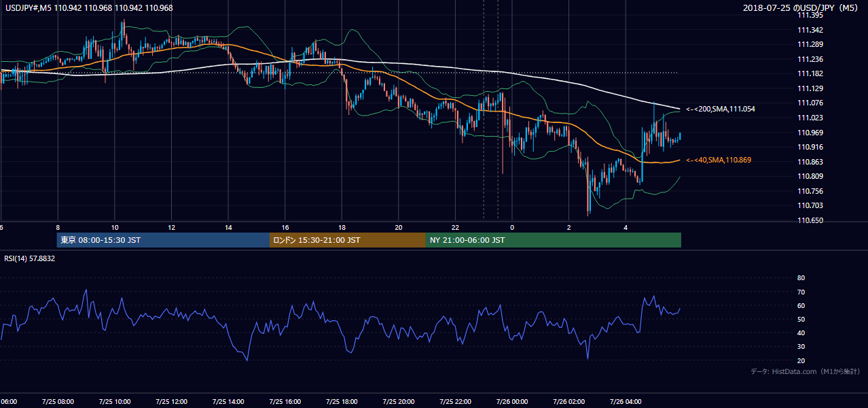Click the '7/25 14:00' date axis label
Viewport: 868px width, 408px height.
228,401
